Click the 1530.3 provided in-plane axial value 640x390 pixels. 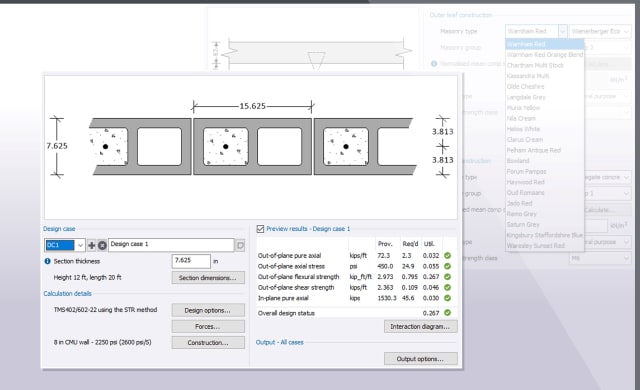pos(387,298)
